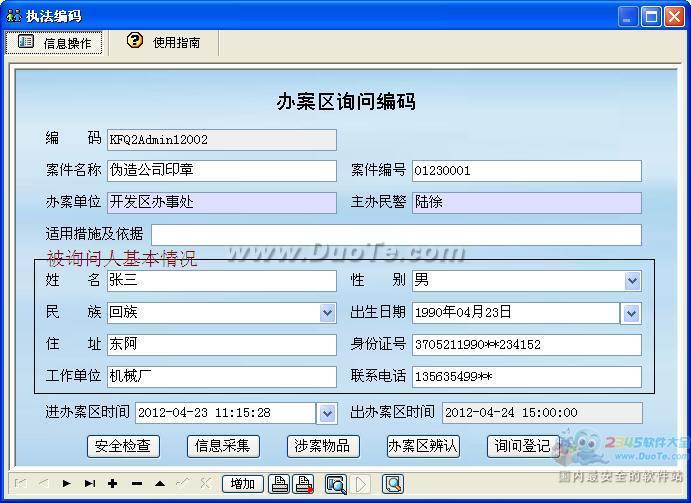Click the first printer icon
Image resolution: width=691 pixels, height=503 pixels.
(x=279, y=484)
